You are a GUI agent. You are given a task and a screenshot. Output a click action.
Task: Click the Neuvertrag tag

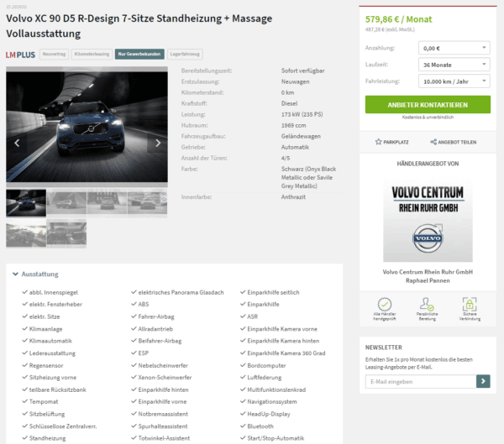[54, 54]
